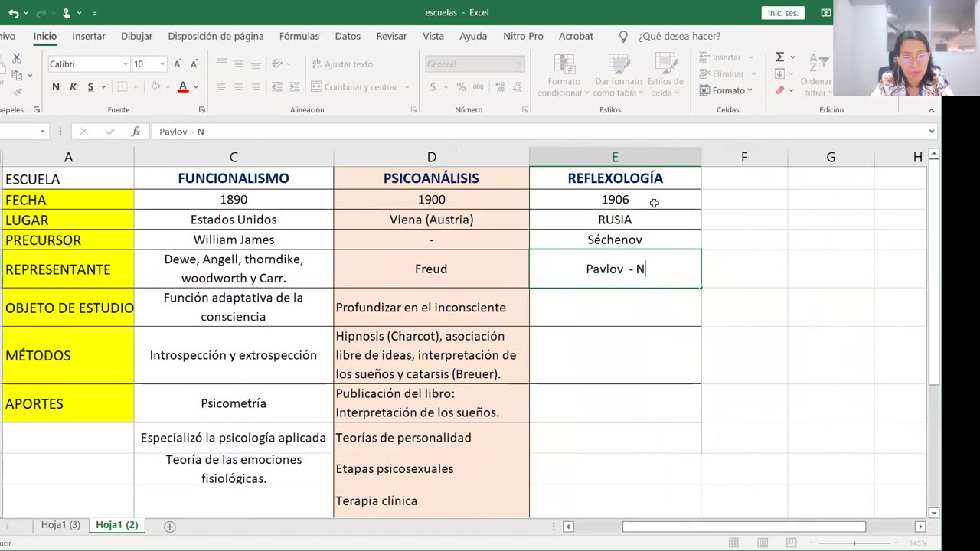Open the Datos ribbon tab
The image size is (980, 551).
[348, 36]
